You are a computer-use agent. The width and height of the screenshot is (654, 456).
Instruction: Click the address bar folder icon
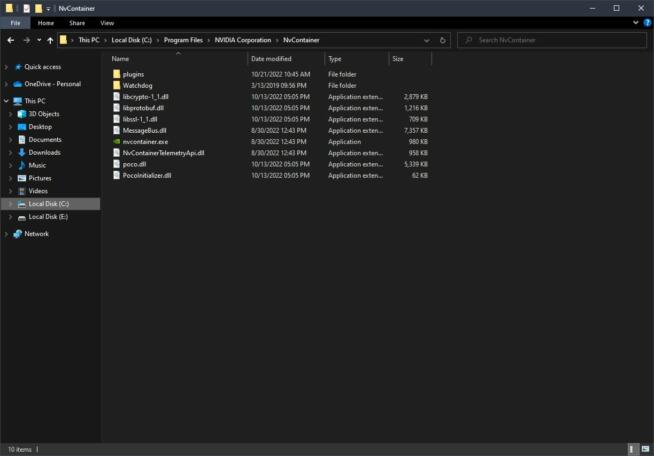pyautogui.click(x=63, y=40)
